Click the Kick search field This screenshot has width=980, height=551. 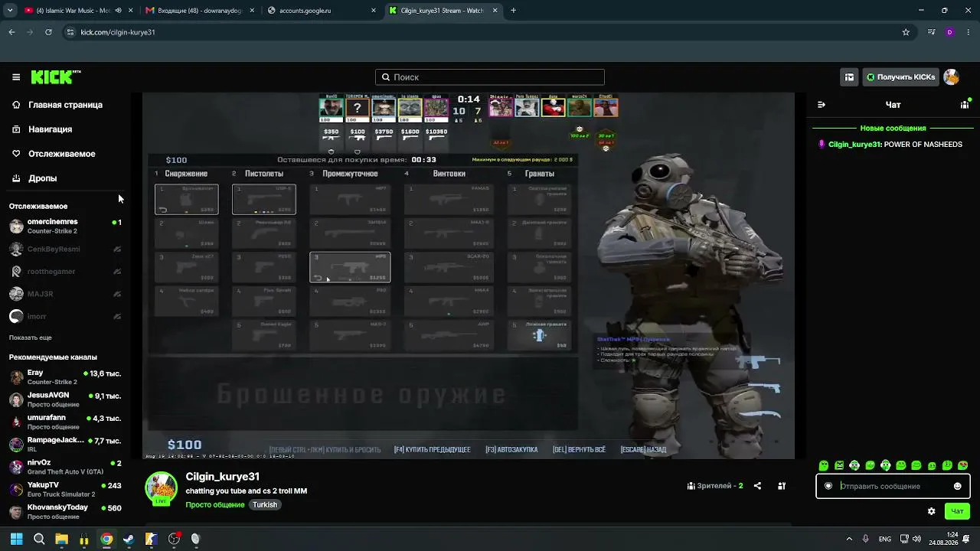[490, 77]
